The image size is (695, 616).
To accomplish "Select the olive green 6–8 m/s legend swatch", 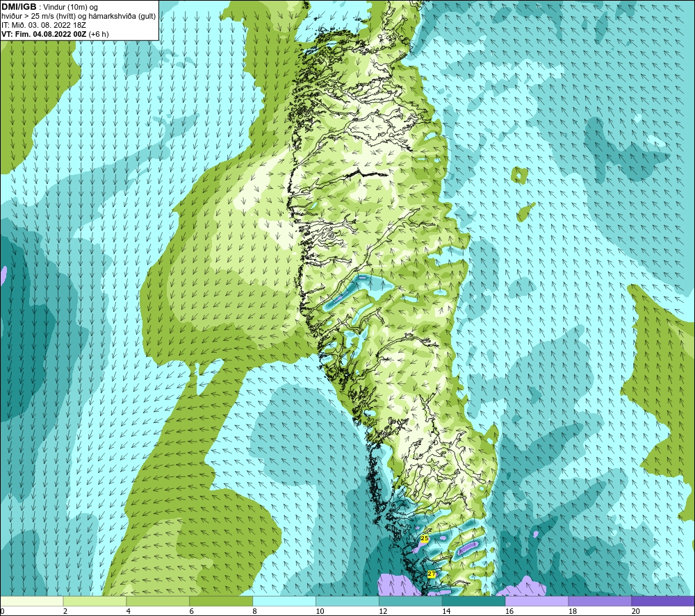I will [x=221, y=601].
